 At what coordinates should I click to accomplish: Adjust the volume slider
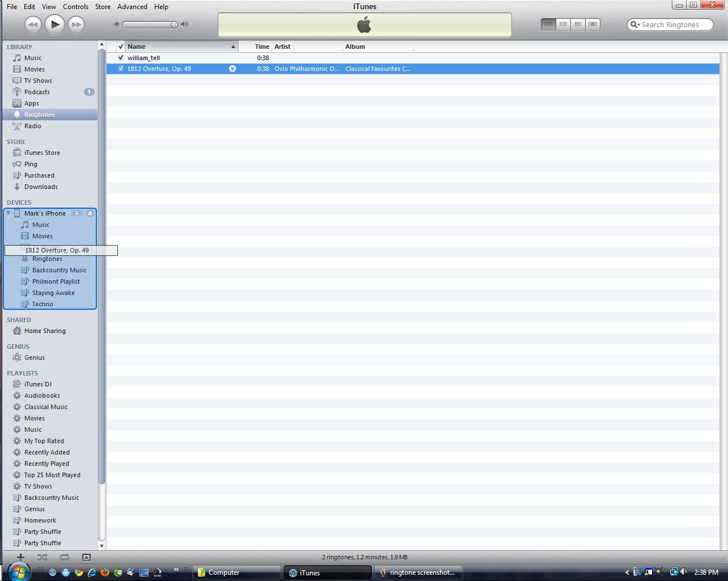point(150,24)
